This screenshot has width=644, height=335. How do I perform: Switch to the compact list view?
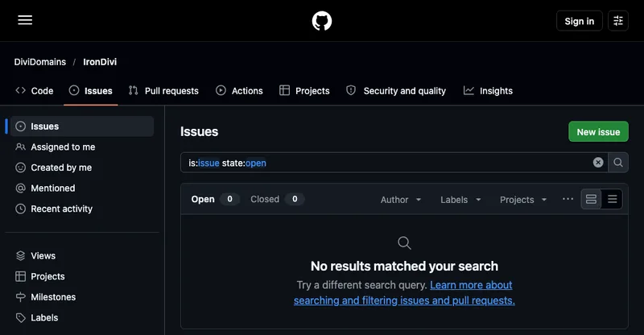[x=612, y=200]
